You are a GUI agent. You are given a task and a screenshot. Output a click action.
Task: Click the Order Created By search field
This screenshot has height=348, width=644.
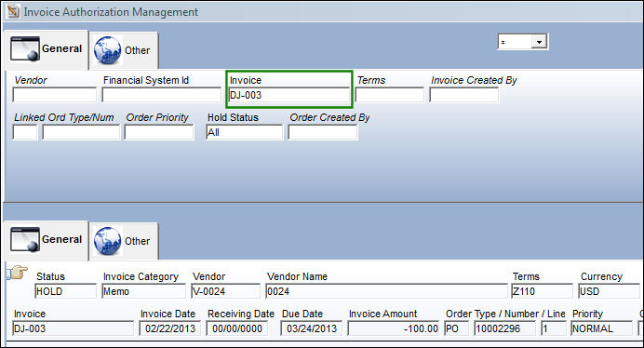(323, 132)
